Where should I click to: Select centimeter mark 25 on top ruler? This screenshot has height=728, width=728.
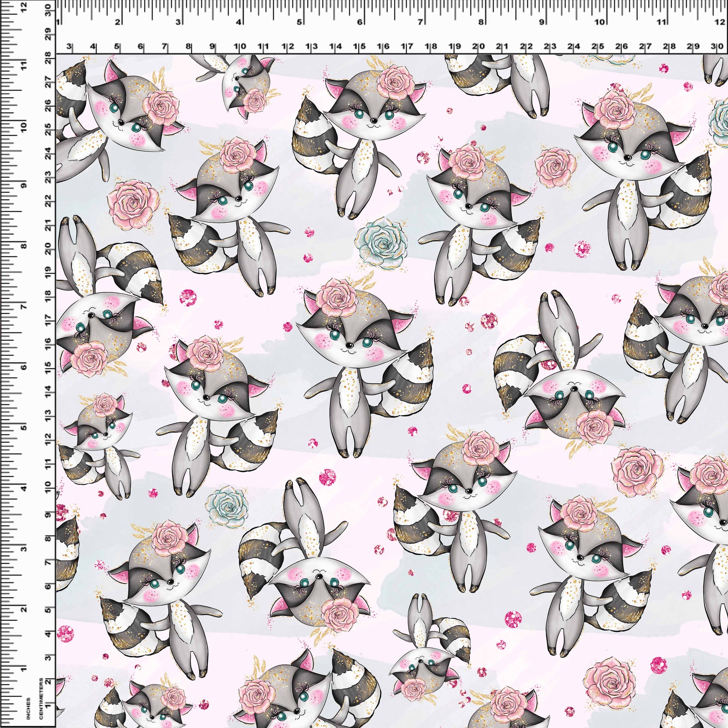597,47
